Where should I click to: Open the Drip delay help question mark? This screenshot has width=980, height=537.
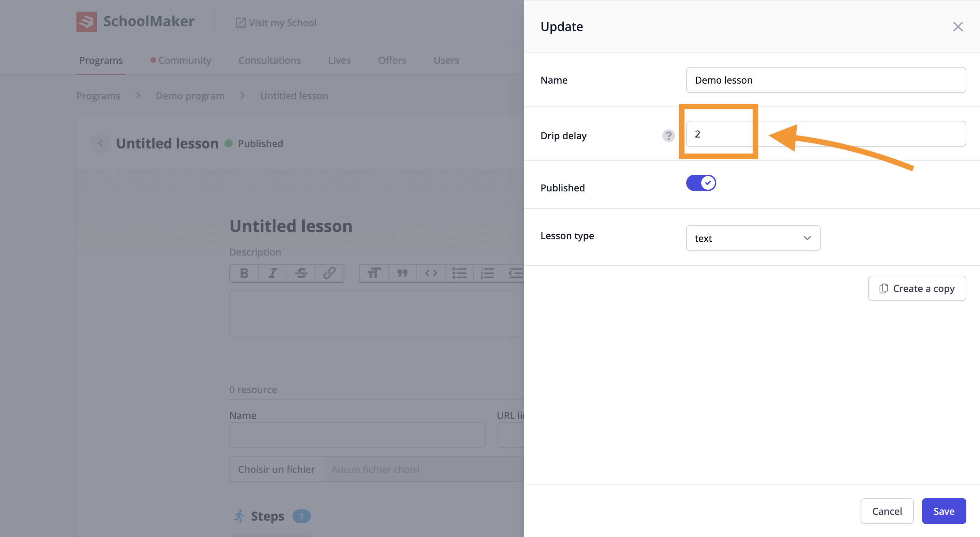[668, 135]
